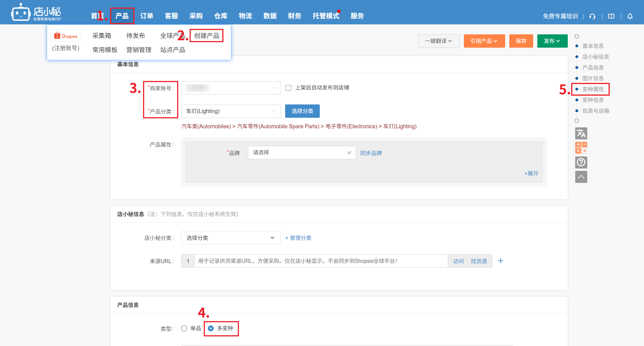The image size is (644, 346).
Task: Expand the 店小秘分类 选择分类 dropdown
Action: click(231, 238)
